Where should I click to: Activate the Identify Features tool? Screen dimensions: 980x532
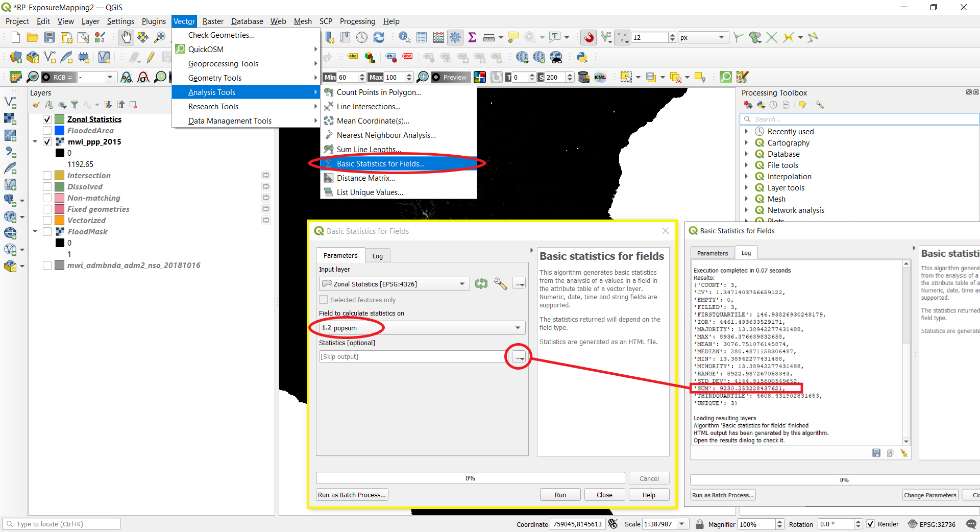click(403, 37)
